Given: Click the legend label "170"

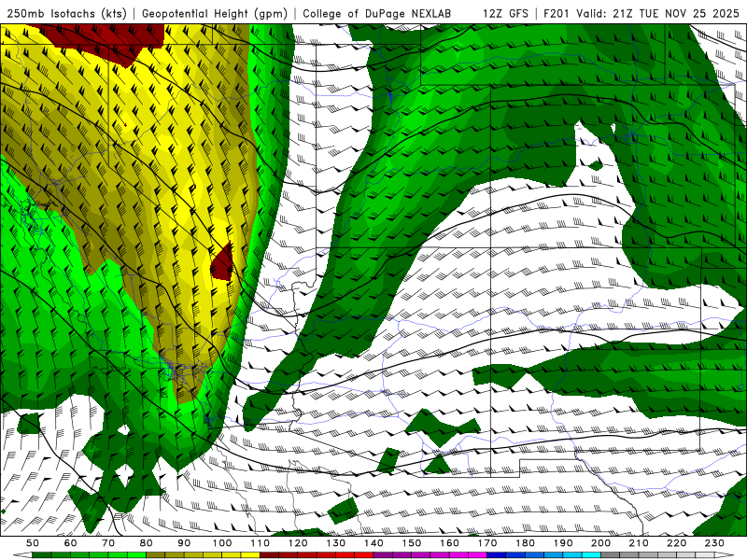Looking at the screenshot, I should pyautogui.click(x=487, y=543).
